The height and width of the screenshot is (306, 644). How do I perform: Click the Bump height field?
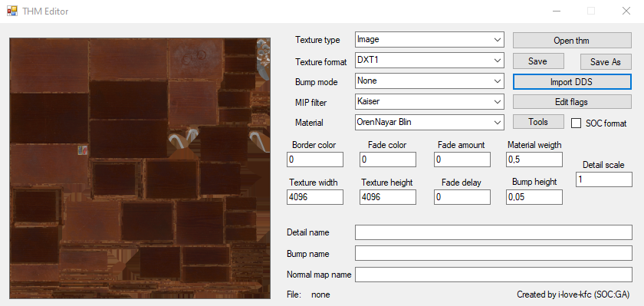coord(534,197)
